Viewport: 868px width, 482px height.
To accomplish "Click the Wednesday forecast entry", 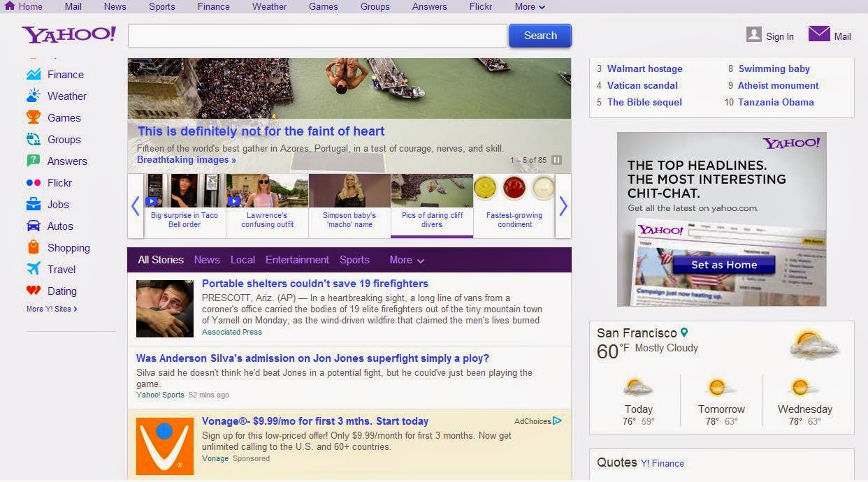I will [x=804, y=401].
